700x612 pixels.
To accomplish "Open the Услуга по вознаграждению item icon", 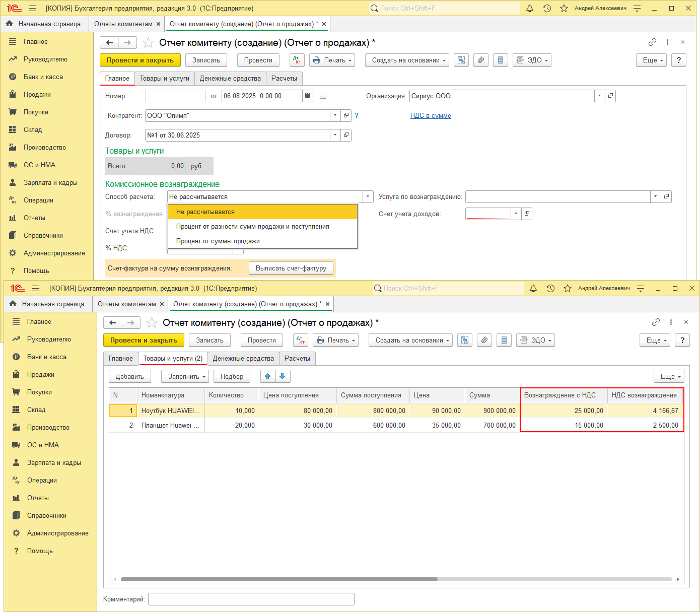I will click(x=666, y=196).
